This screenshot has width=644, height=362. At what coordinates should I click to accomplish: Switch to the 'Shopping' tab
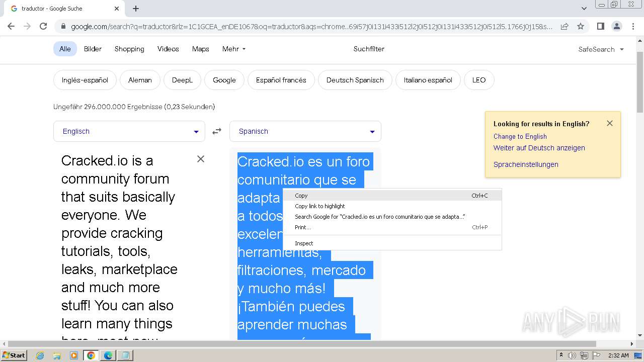click(129, 49)
